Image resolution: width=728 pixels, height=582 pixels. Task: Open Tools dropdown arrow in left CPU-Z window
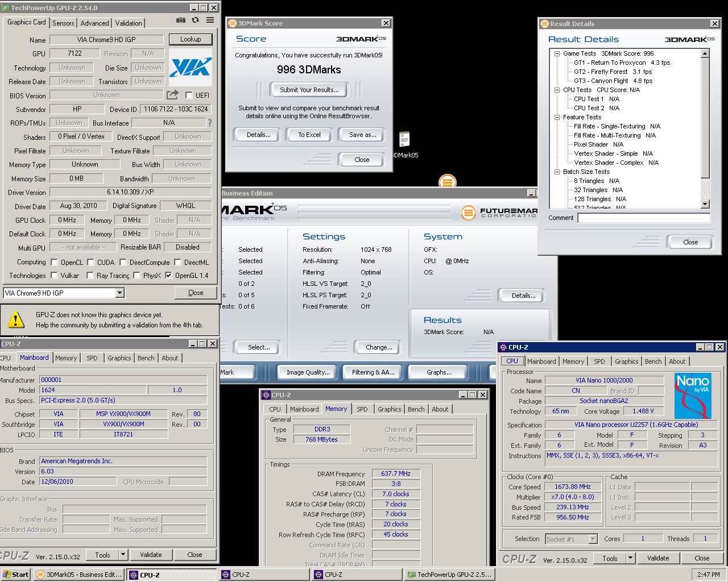click(123, 555)
